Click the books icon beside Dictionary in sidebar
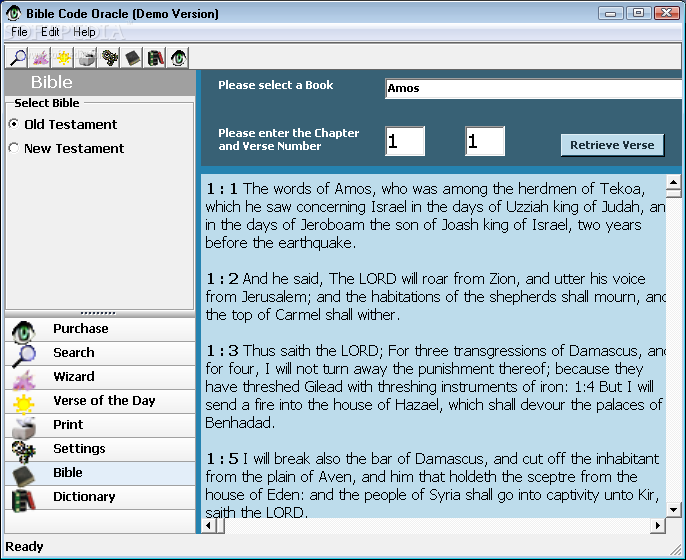The image size is (686, 560). (23, 500)
